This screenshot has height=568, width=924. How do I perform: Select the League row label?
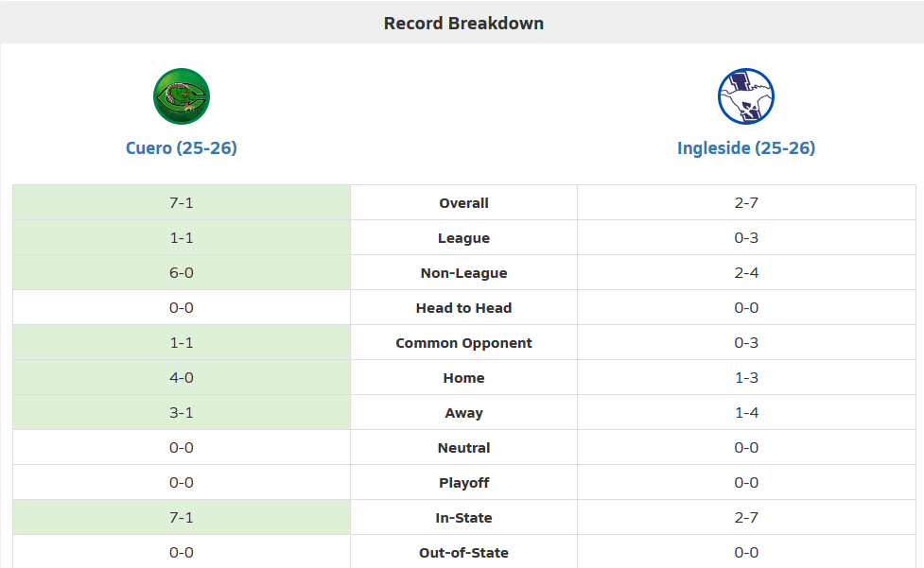[463, 238]
